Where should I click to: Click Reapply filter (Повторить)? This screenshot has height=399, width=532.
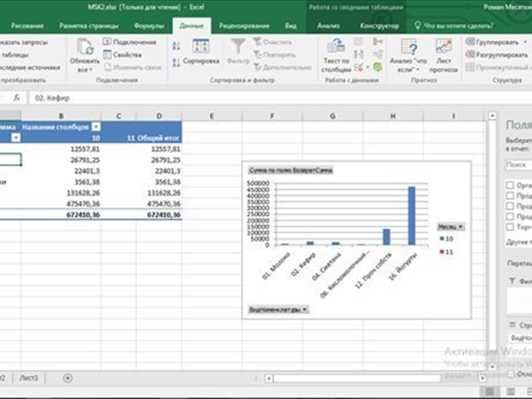point(275,55)
